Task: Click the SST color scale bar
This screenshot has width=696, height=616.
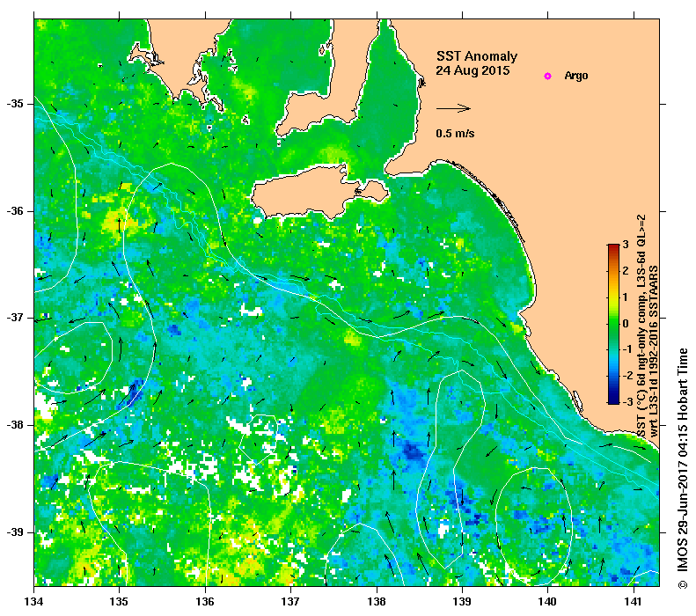Action: [x=613, y=324]
